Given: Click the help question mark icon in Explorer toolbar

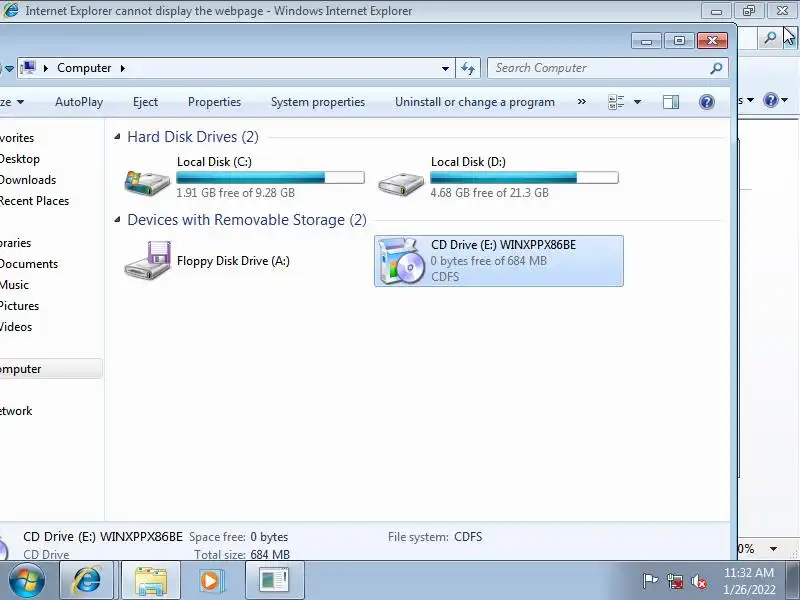Looking at the screenshot, I should click(x=707, y=102).
